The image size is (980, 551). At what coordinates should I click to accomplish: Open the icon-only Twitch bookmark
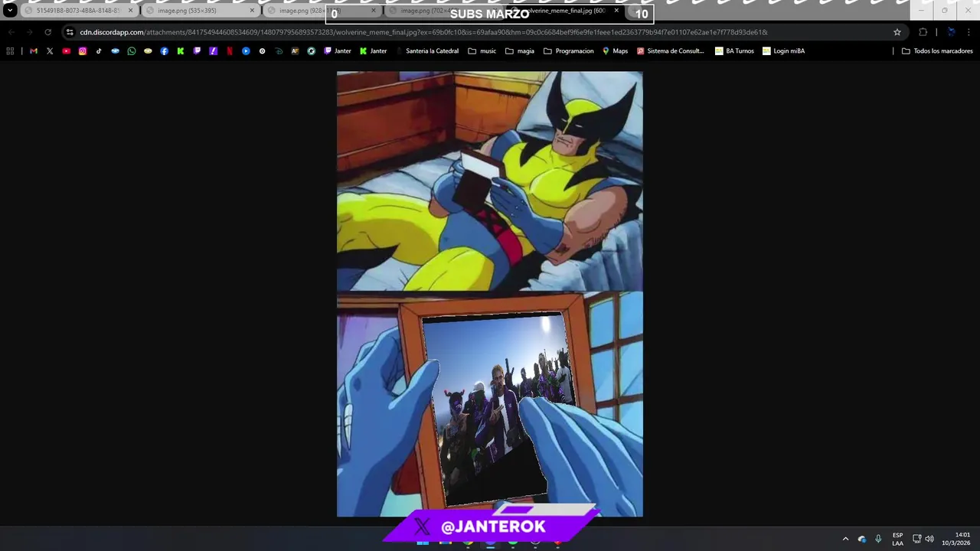[197, 51]
